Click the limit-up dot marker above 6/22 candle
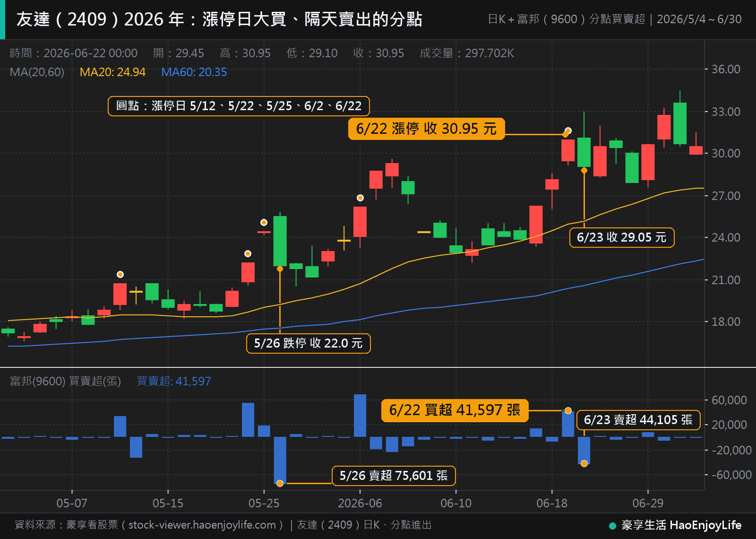 point(568,130)
